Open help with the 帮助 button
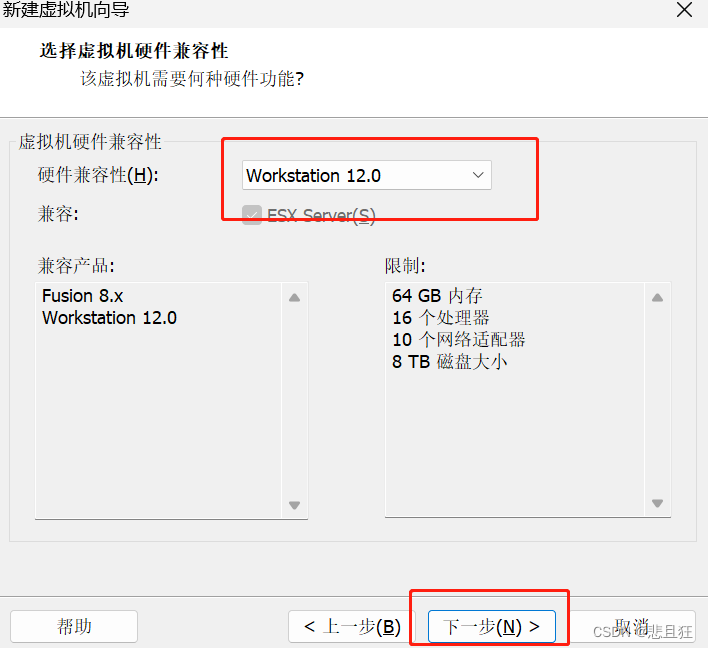Image resolution: width=708 pixels, height=648 pixels. tap(74, 626)
